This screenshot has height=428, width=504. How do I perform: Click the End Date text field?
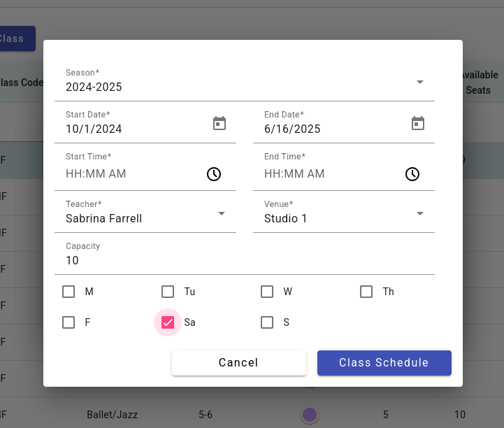click(x=329, y=129)
